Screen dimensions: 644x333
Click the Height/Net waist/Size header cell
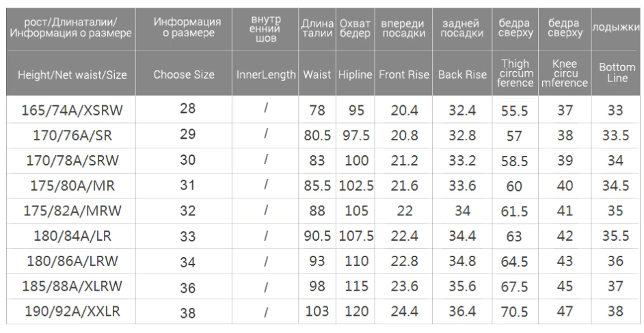pyautogui.click(x=72, y=74)
